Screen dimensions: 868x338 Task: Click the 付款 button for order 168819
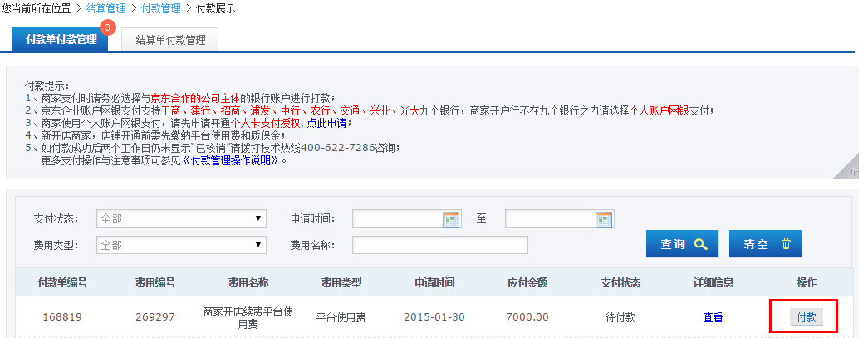(805, 317)
